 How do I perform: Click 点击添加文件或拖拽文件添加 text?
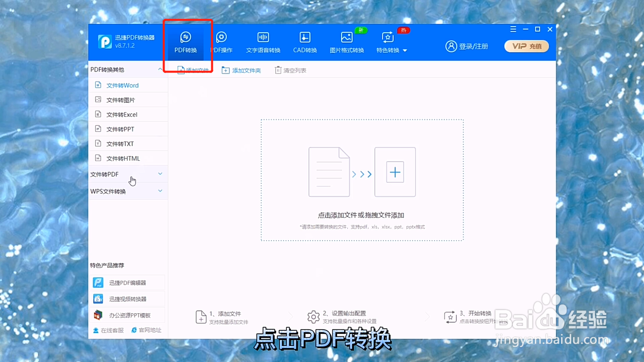tap(361, 215)
